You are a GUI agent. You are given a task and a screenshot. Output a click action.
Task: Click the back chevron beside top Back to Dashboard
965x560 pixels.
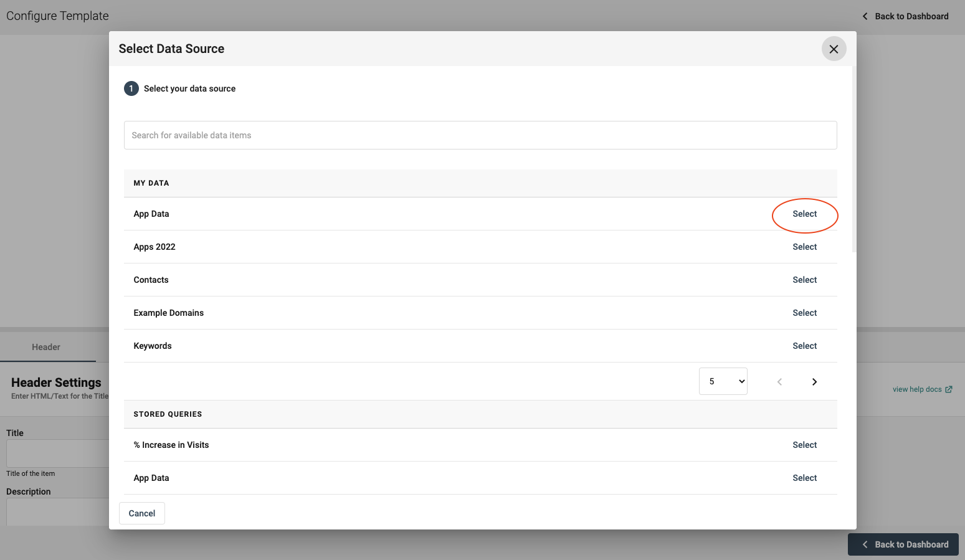[865, 16]
